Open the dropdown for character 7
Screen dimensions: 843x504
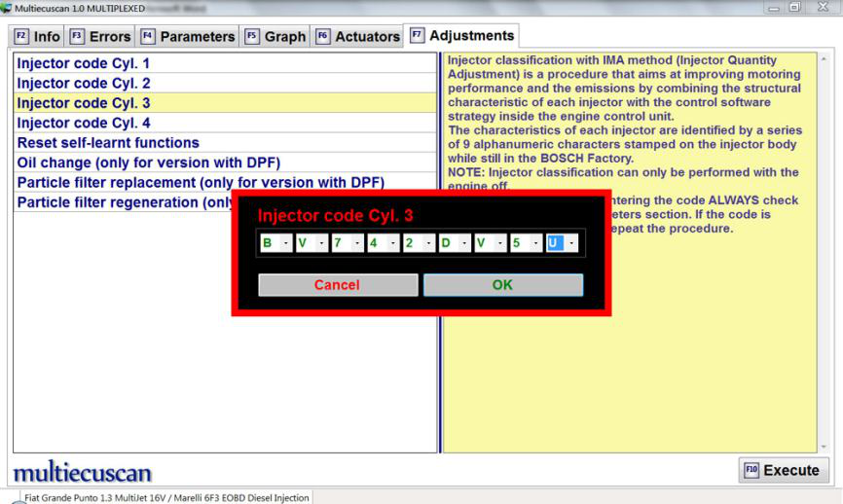coord(355,243)
